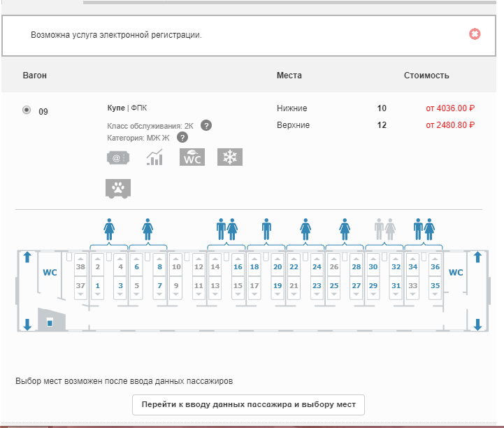
Task: Click the pets allowed paw icon
Action: (118, 188)
